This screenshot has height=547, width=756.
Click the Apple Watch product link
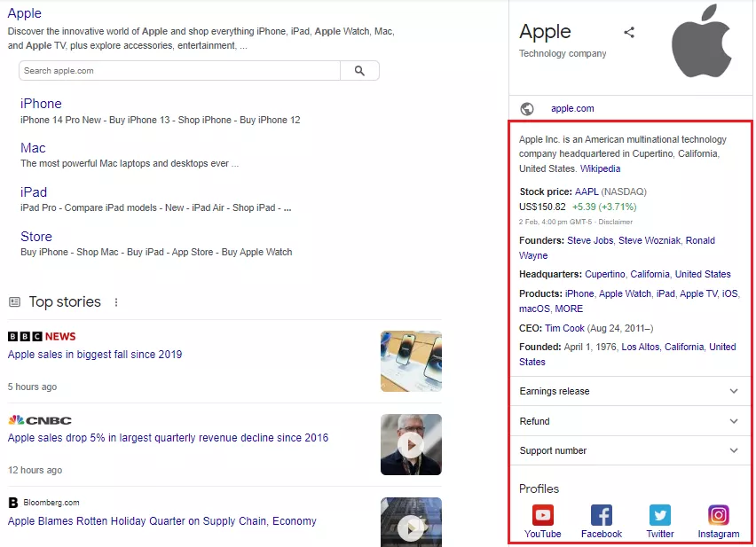[x=625, y=293]
